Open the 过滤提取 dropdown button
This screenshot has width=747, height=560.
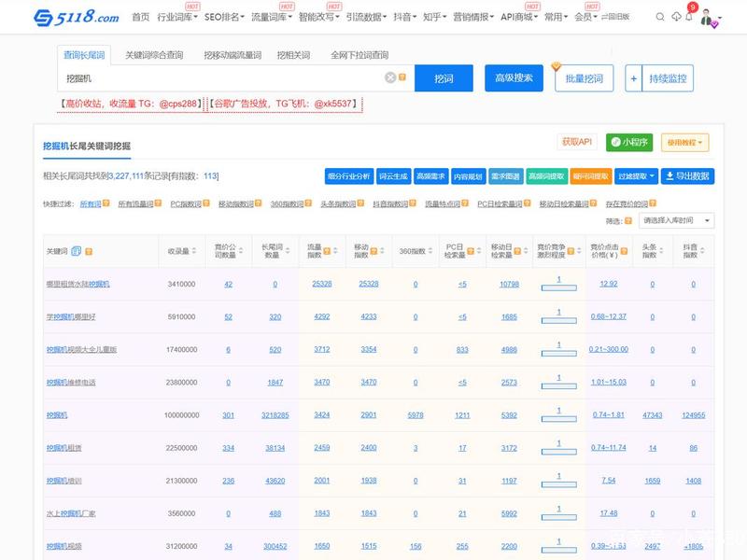(x=637, y=176)
